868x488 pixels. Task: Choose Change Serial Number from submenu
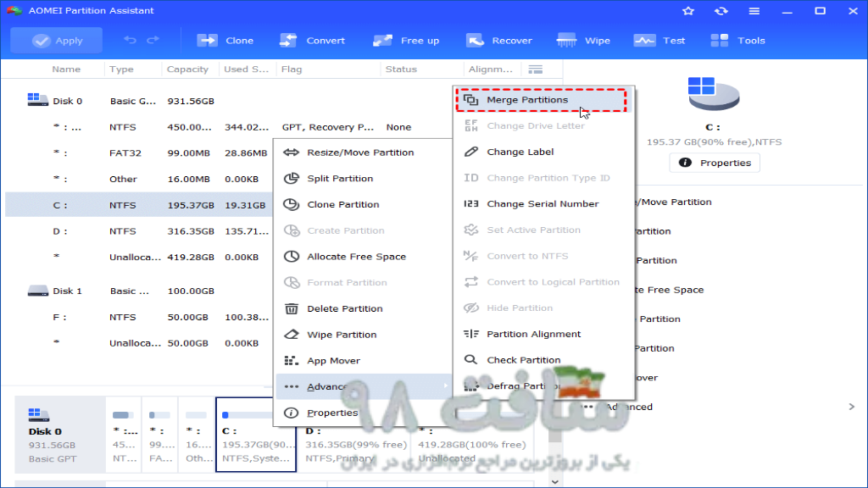[543, 203]
